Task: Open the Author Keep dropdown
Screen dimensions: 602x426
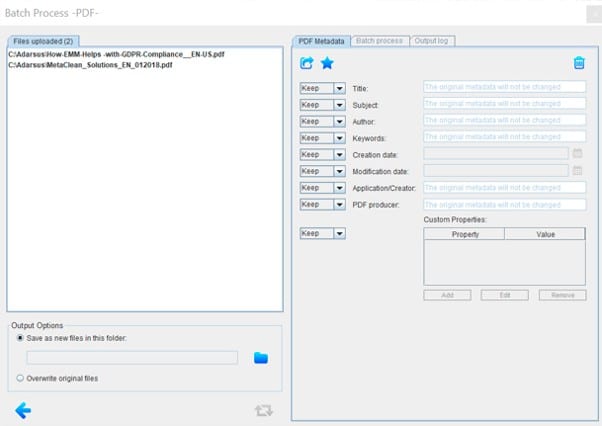Action: pyautogui.click(x=339, y=121)
